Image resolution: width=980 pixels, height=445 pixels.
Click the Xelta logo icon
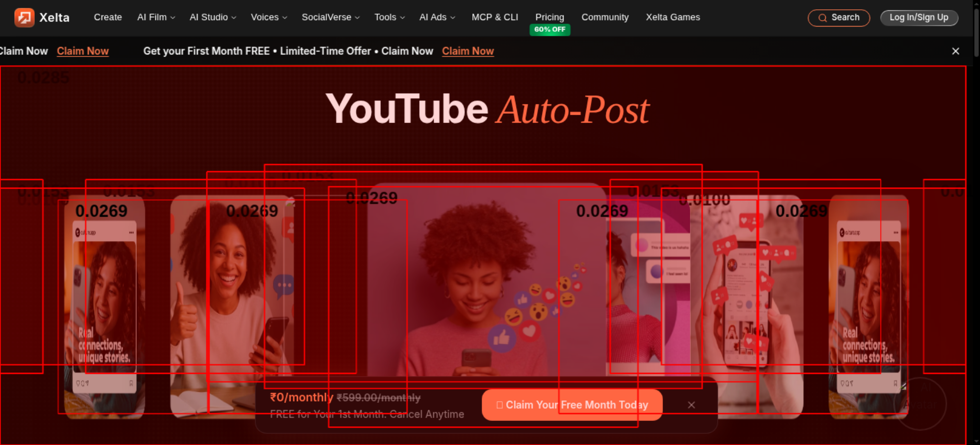click(24, 18)
